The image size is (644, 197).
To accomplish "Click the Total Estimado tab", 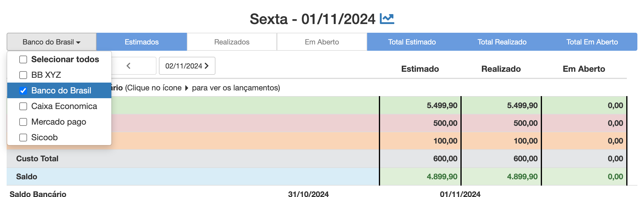I will pyautogui.click(x=412, y=42).
